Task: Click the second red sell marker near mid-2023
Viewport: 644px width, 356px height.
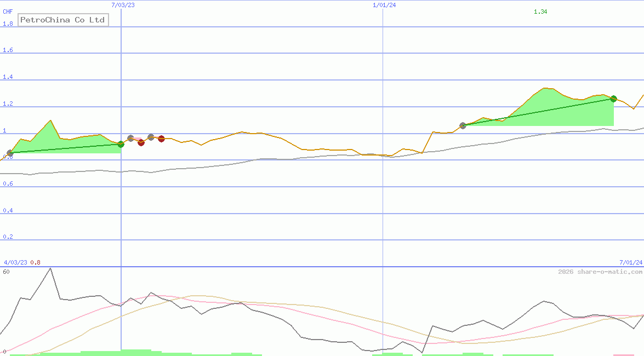Action: [x=161, y=139]
